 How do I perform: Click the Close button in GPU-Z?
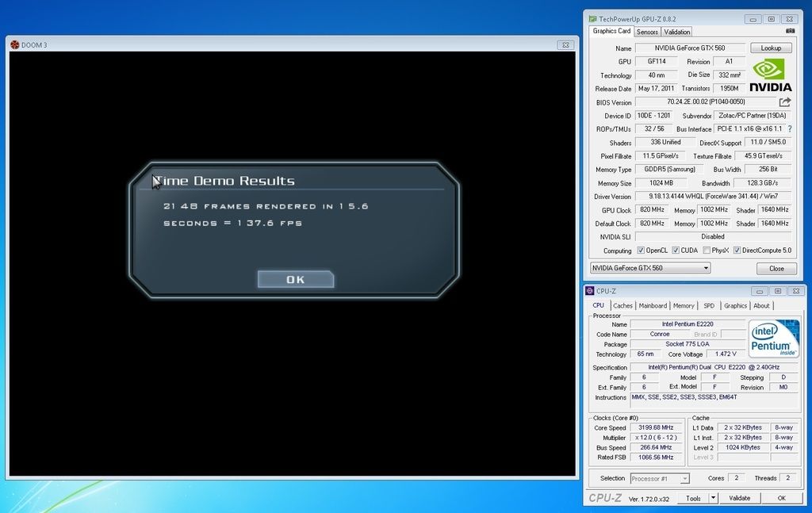point(776,268)
